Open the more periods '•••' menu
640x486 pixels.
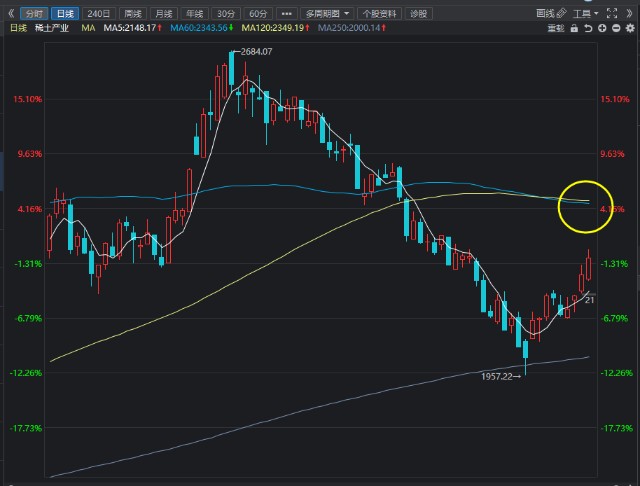(287, 13)
